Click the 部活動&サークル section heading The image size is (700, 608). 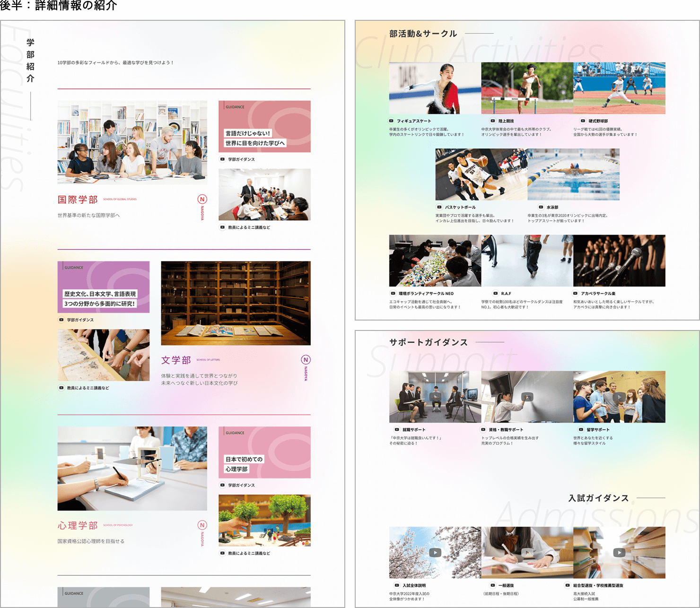[x=423, y=34]
